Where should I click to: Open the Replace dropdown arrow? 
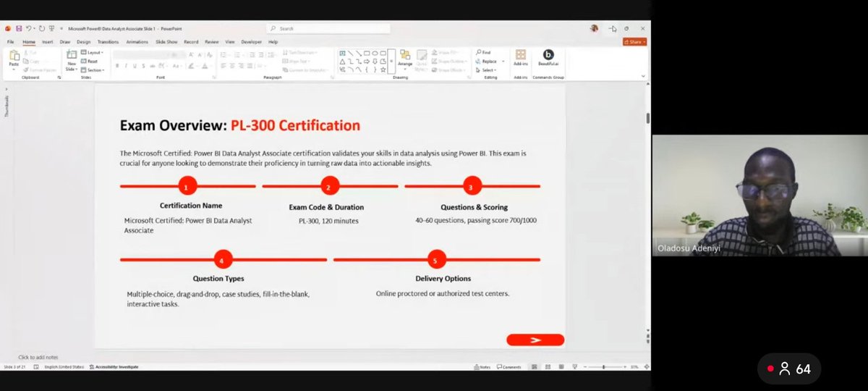click(503, 62)
